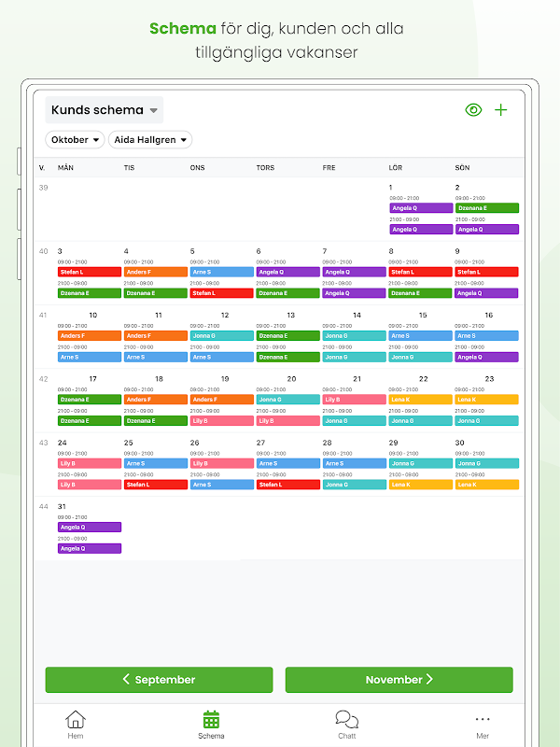
Task: Select the TORS column header
Action: pos(265,168)
